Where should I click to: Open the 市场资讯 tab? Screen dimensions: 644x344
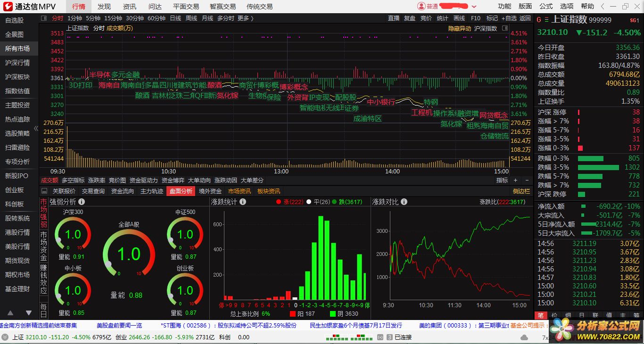coord(239,191)
